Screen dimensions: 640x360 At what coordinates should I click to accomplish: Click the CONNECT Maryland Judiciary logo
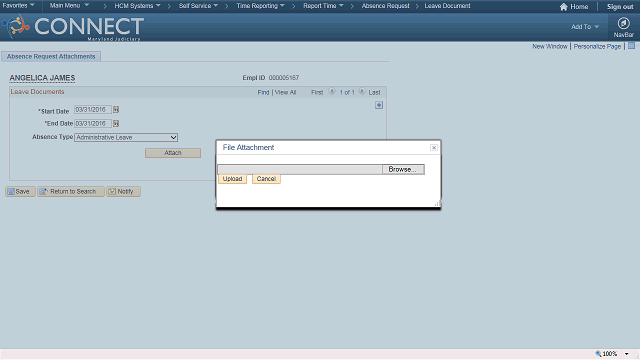tap(73, 27)
